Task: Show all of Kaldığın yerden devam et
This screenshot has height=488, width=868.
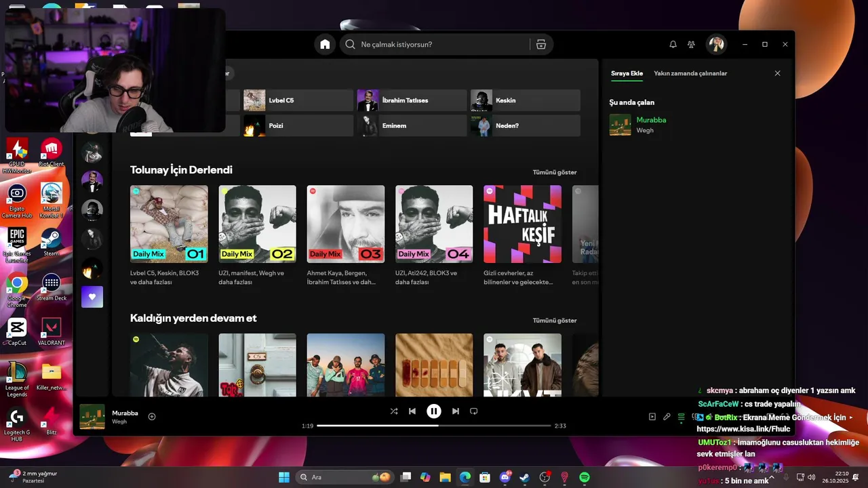Action: (x=555, y=320)
